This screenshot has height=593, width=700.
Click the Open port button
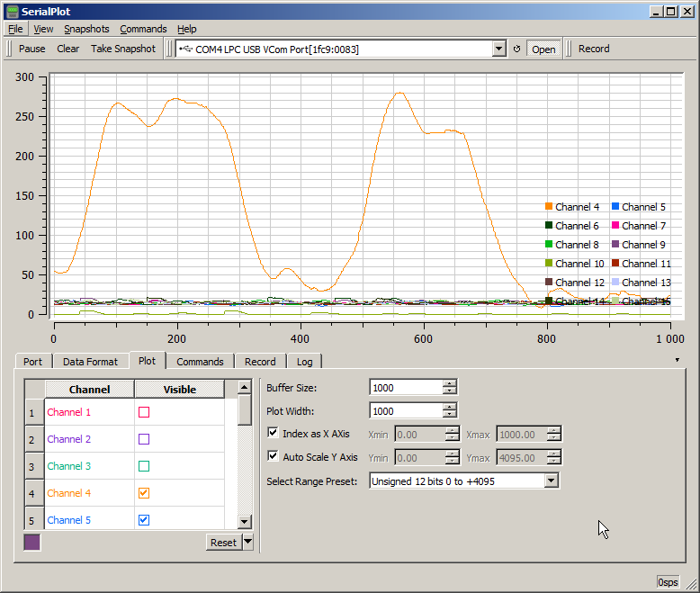pyautogui.click(x=543, y=49)
